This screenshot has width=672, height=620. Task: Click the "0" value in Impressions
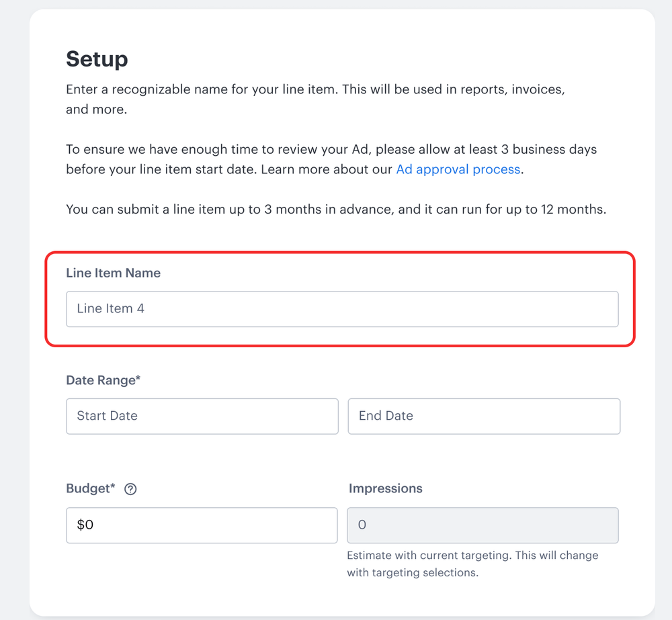[x=362, y=525]
